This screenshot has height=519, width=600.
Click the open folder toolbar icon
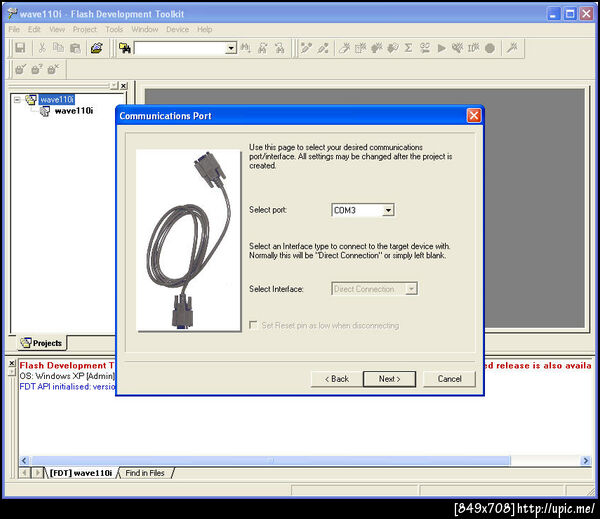tap(96, 48)
